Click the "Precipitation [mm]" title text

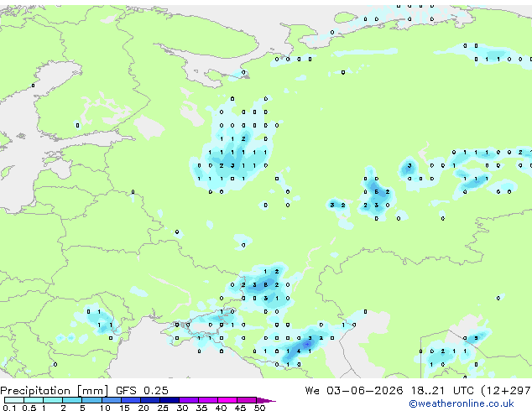[55, 391]
